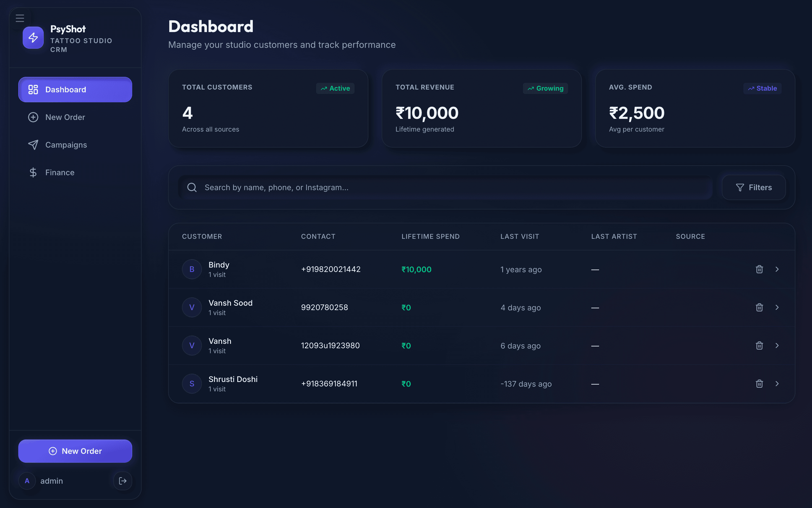Open Vansh Sood details via chevron
Screen dimensions: 812x508
(x=777, y=307)
